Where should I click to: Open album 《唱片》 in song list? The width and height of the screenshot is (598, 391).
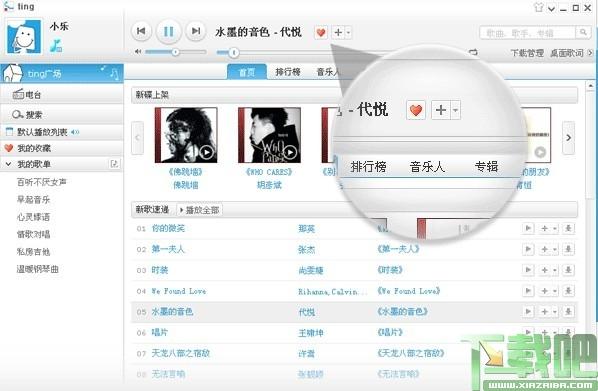(x=390, y=333)
